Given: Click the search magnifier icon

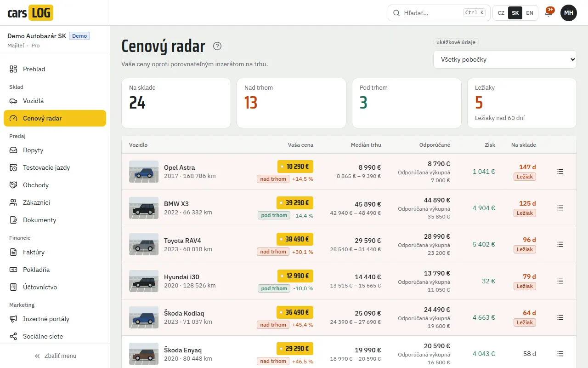Looking at the screenshot, I should (396, 13).
